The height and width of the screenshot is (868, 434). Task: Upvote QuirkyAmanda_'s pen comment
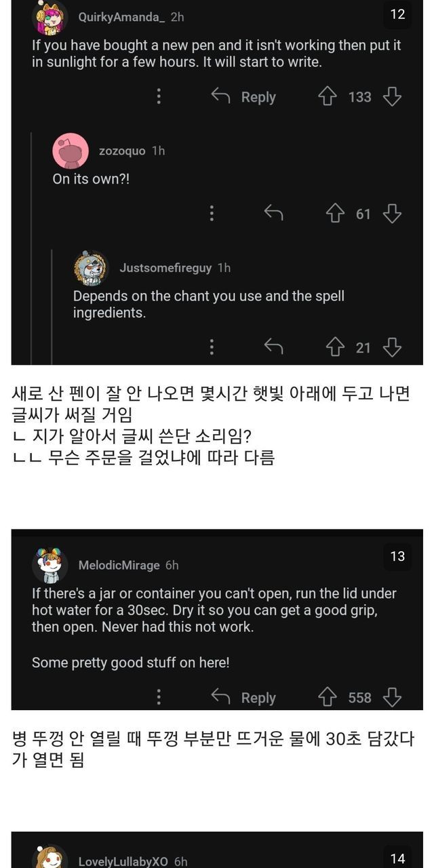pos(328,97)
